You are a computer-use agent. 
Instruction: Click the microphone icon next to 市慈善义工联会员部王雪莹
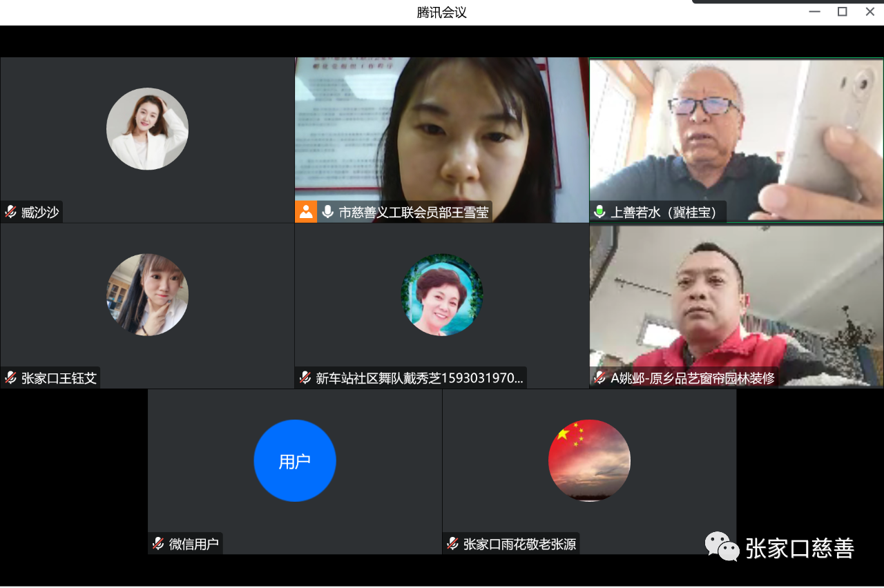327,212
